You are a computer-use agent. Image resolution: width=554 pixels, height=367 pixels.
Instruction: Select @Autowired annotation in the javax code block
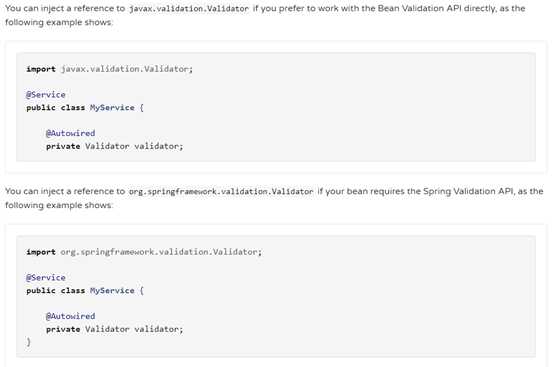click(70, 133)
